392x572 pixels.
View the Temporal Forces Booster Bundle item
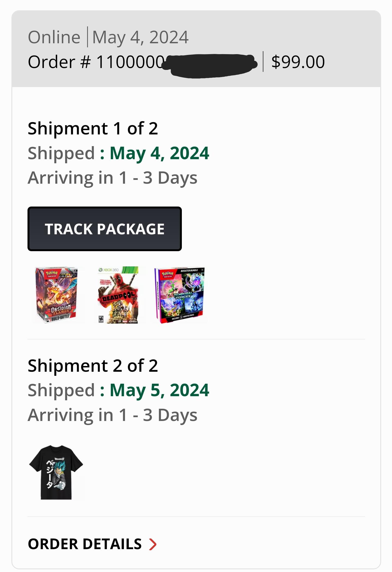point(180,295)
